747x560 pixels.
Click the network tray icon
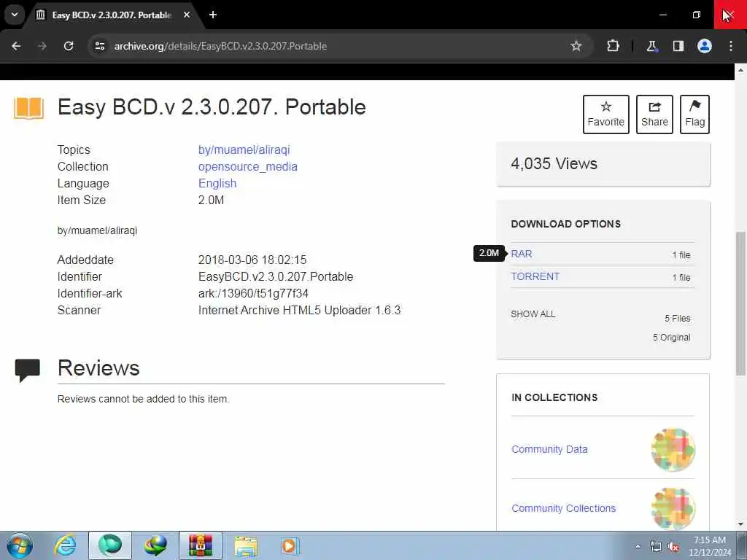[656, 547]
